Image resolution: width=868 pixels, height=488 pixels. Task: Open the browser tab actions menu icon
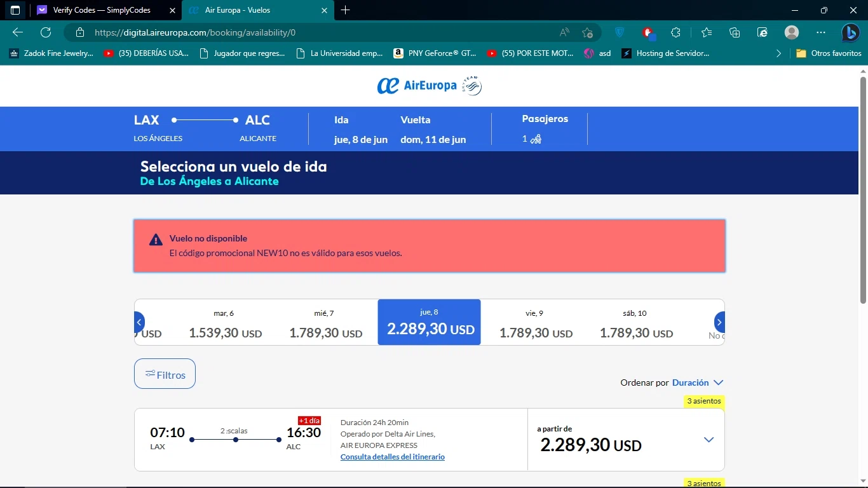[15, 10]
